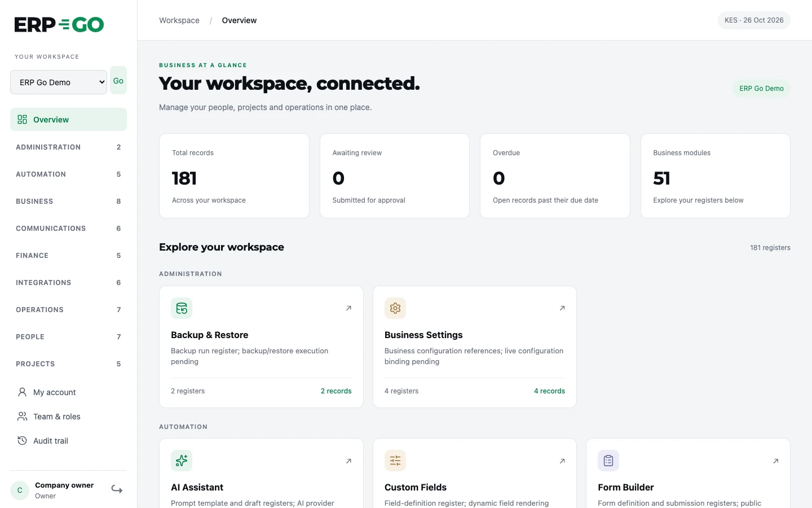Open Custom Fields via its arrow icon
This screenshot has width=812, height=508.
click(562, 461)
